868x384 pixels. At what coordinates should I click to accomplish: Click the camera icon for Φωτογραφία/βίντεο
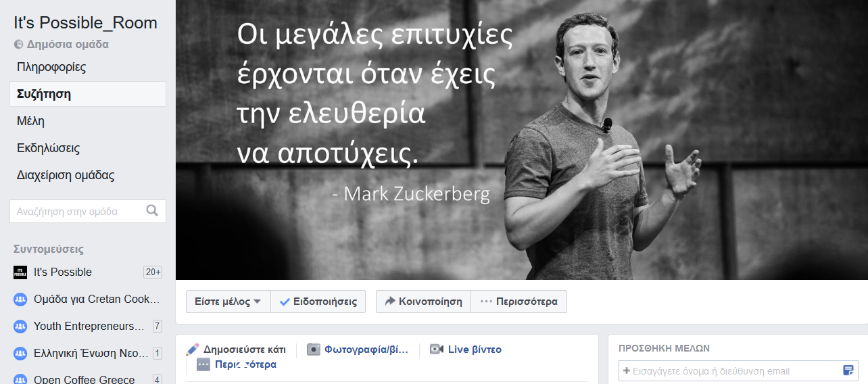314,350
